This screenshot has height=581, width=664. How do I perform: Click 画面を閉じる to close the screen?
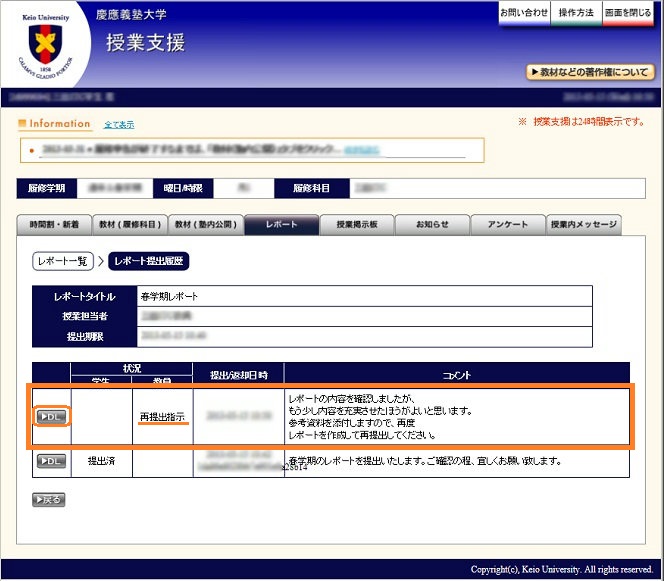pos(630,13)
